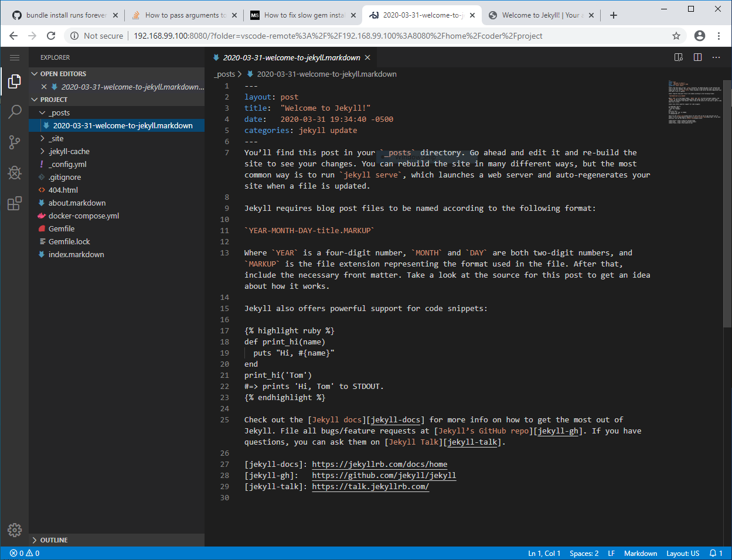Close the 'Welcome to Jekyll! | Your' tab
Image resolution: width=732 pixels, height=560 pixels.
pyautogui.click(x=591, y=15)
